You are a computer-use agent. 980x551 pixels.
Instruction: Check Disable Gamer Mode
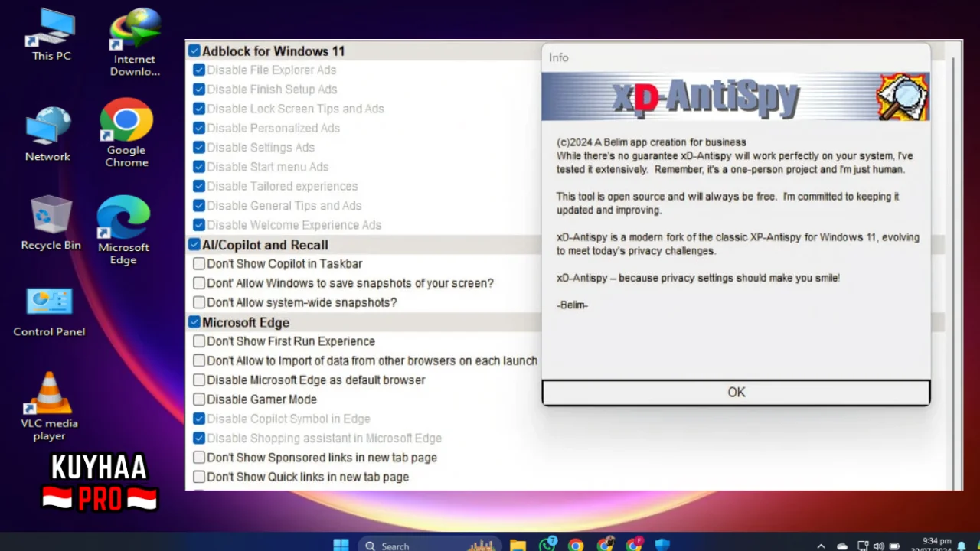(199, 399)
